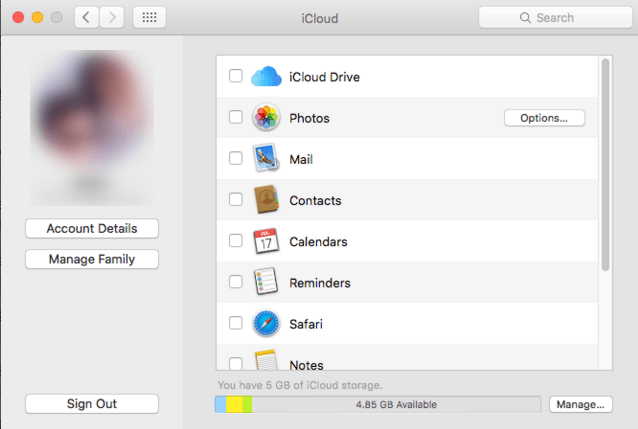Click the Safari compass icon

(266, 324)
